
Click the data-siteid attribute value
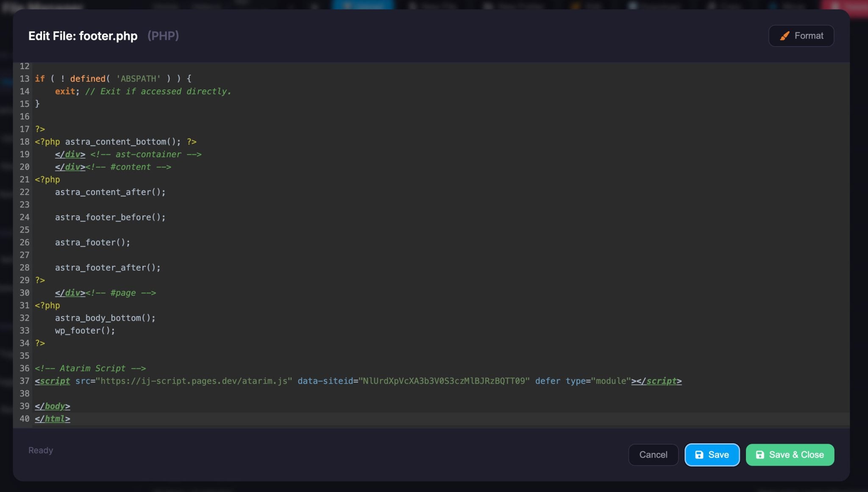(x=444, y=381)
